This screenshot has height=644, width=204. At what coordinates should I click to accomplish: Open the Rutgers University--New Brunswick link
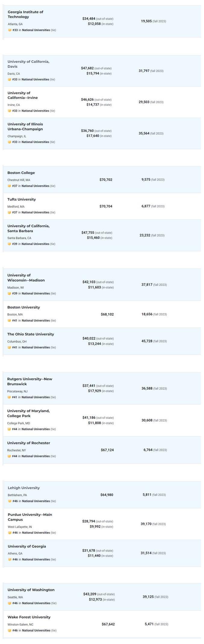[x=30, y=382]
